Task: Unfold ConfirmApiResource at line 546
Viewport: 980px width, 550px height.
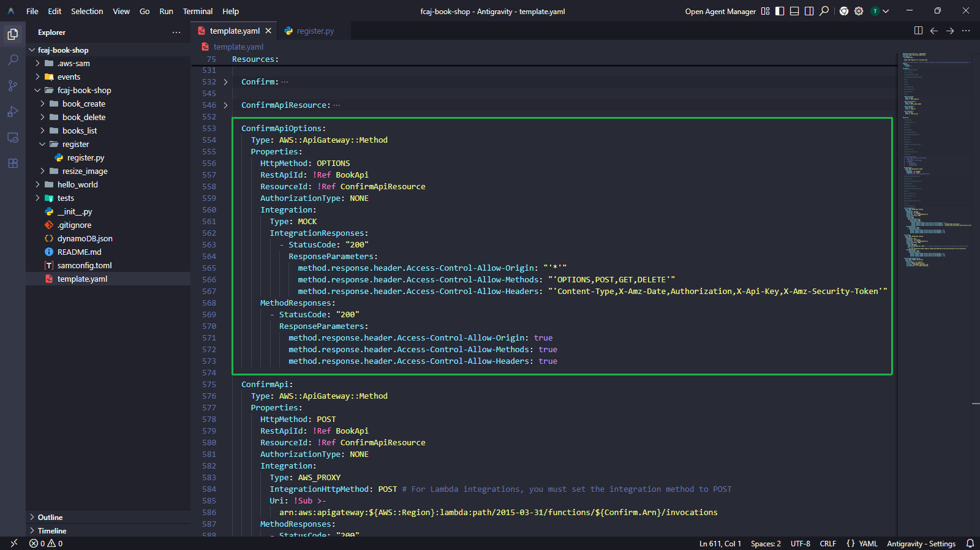Action: 225,105
